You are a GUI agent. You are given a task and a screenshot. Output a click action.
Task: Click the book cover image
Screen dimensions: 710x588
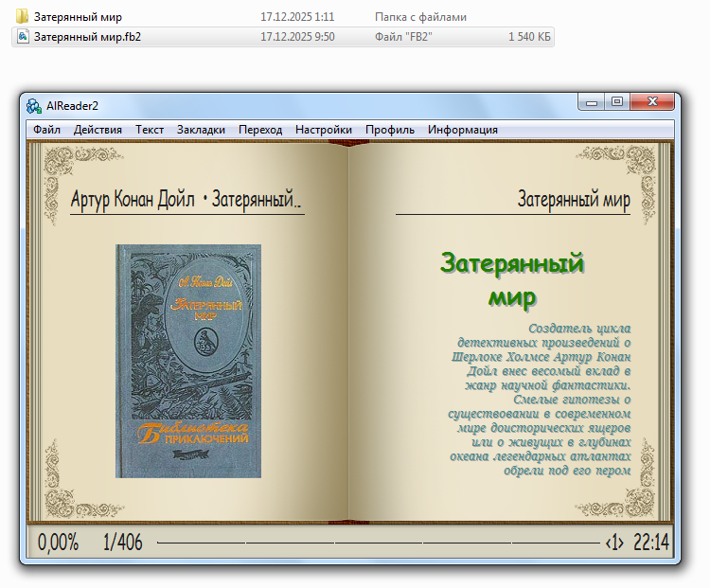tap(188, 361)
